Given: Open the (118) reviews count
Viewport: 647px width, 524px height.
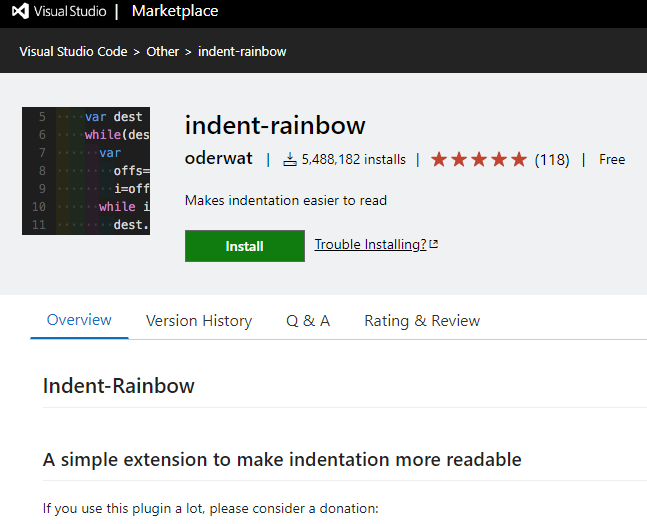Looking at the screenshot, I should [552, 160].
